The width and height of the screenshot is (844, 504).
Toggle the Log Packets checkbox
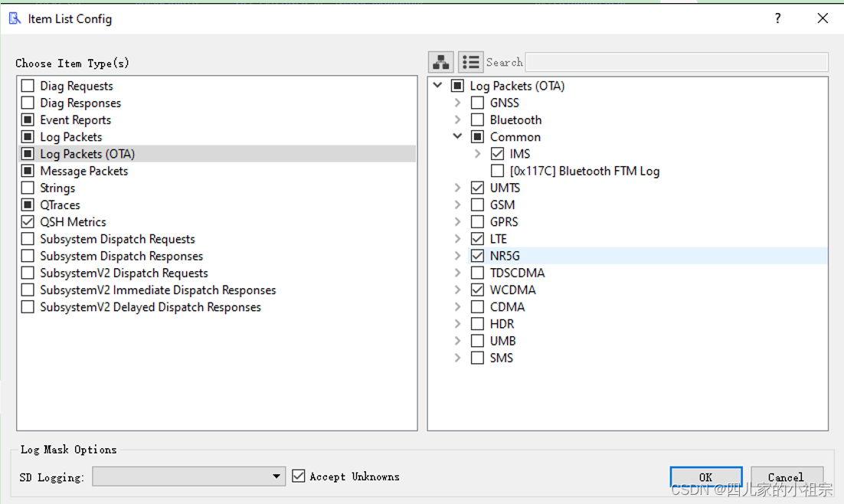click(28, 137)
